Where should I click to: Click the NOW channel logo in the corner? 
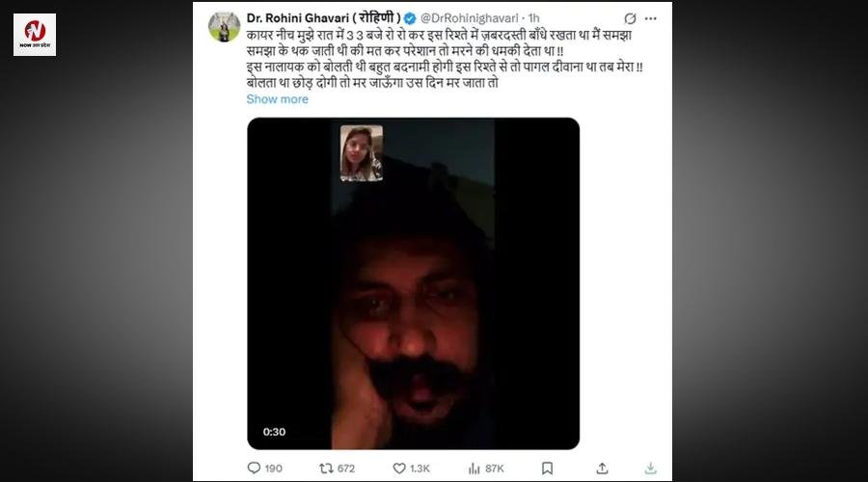point(35,34)
